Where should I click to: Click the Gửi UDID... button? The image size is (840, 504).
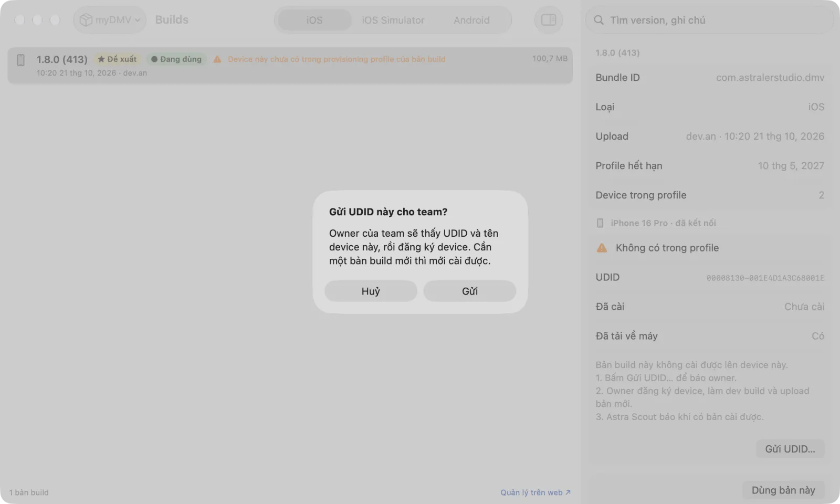click(790, 449)
